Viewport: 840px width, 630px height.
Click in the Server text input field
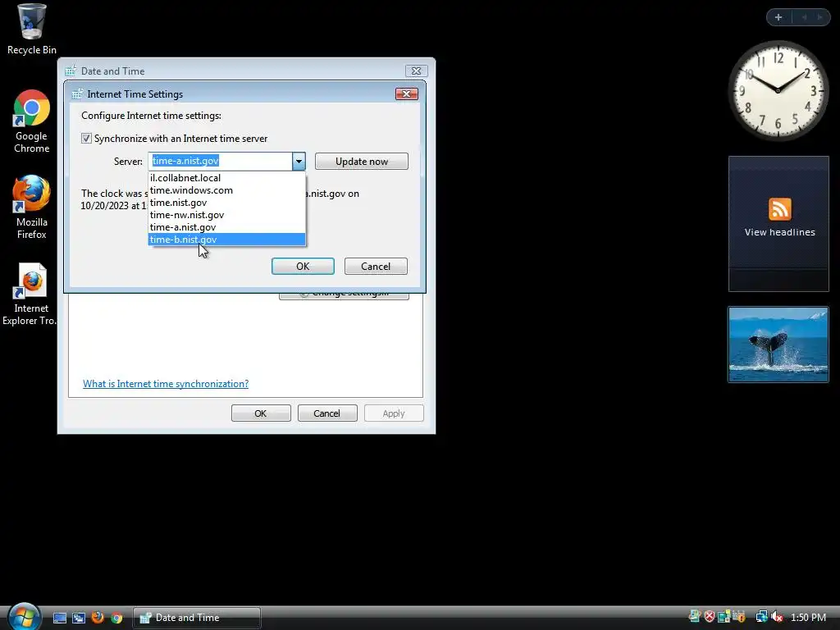point(220,162)
